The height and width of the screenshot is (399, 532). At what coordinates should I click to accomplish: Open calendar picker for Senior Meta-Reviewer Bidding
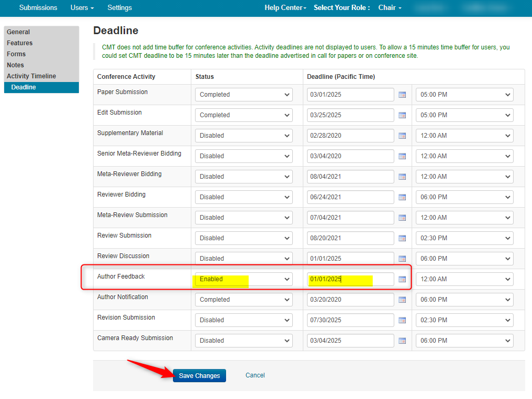click(x=402, y=156)
